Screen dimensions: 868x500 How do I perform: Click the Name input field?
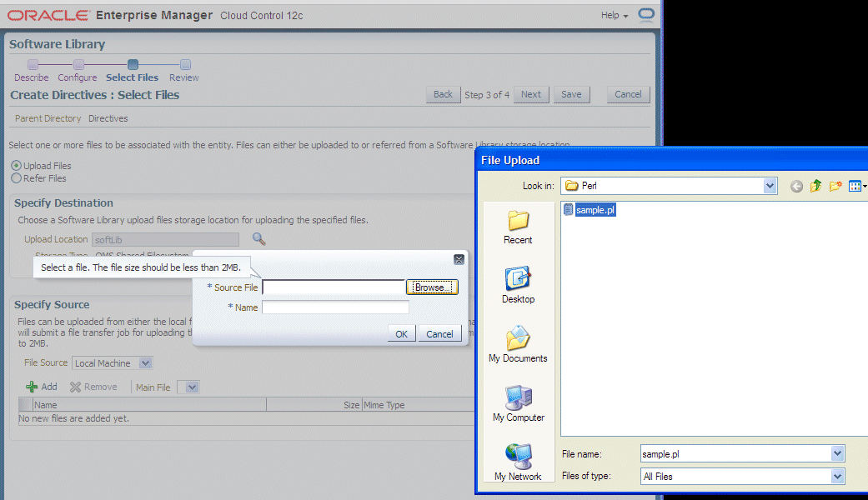(x=335, y=307)
